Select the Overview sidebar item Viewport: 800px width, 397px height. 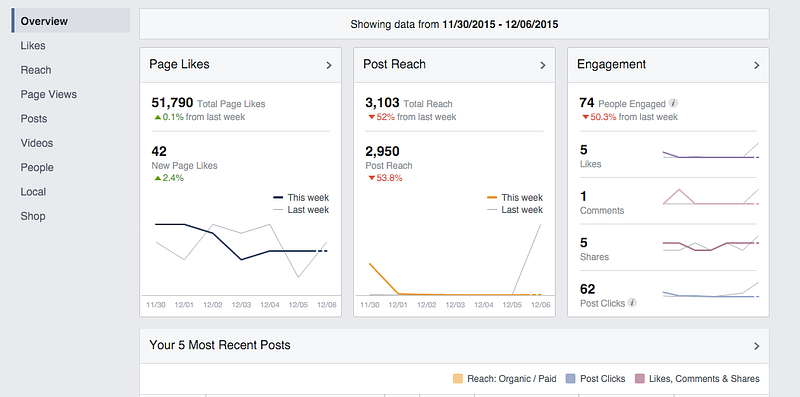pos(71,21)
